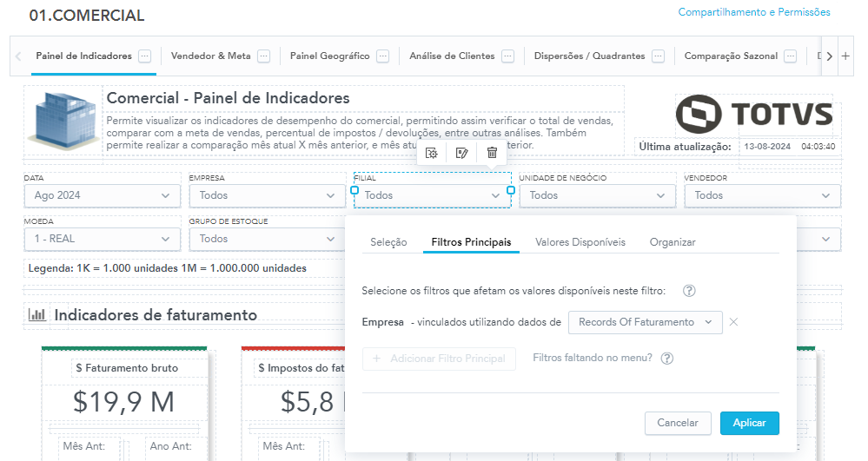Open the Unidade de Negócio dropdown
Image resolution: width=868 pixels, height=461 pixels.
(596, 195)
